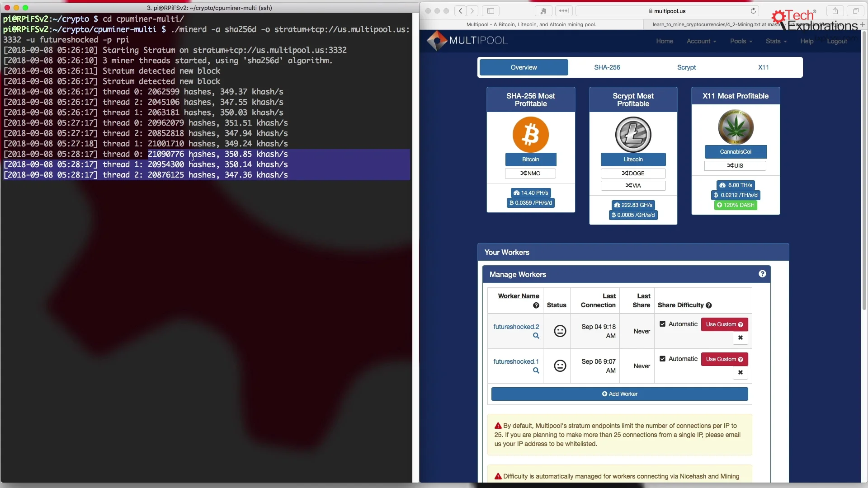
Task: Expand the Stats dropdown menu
Action: (776, 41)
